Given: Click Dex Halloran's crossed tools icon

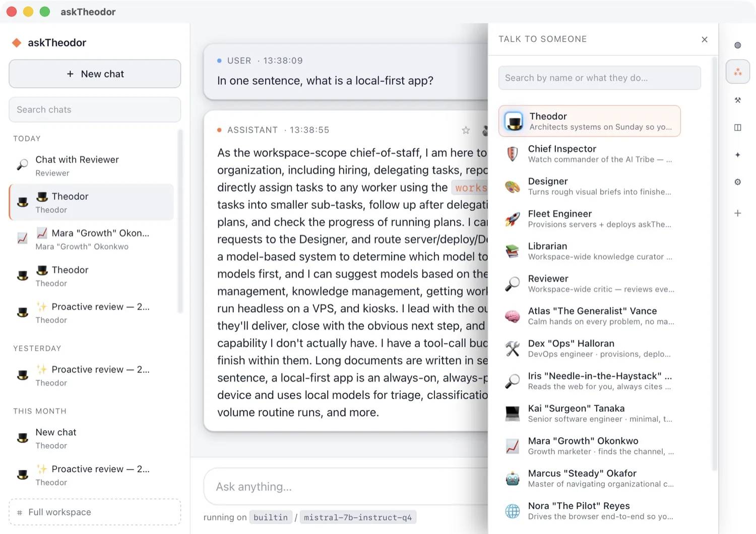Looking at the screenshot, I should [513, 348].
